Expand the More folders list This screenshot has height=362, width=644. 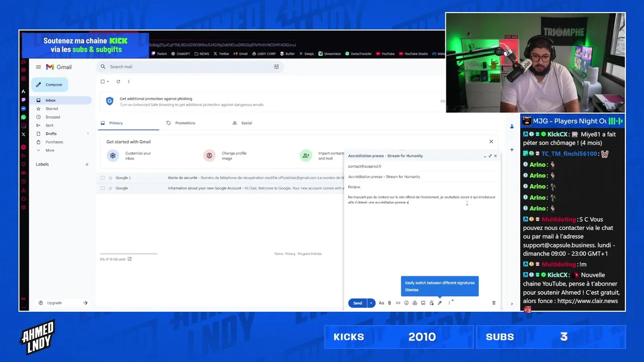point(60,150)
